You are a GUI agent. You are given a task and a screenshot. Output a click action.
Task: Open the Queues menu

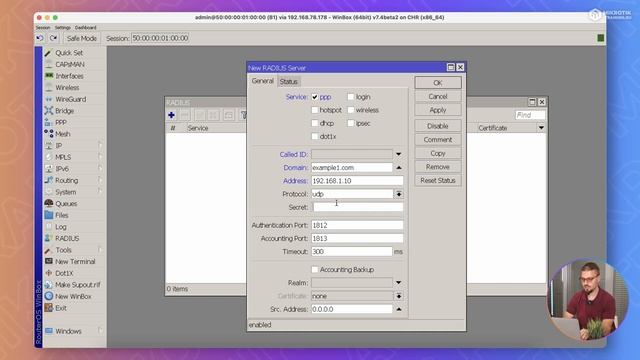(x=66, y=204)
